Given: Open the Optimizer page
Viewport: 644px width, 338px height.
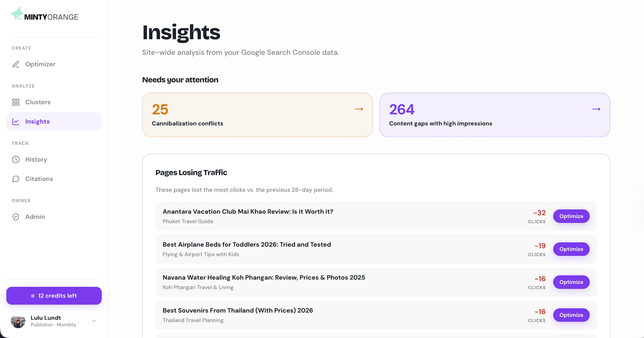Looking at the screenshot, I should (54, 64).
